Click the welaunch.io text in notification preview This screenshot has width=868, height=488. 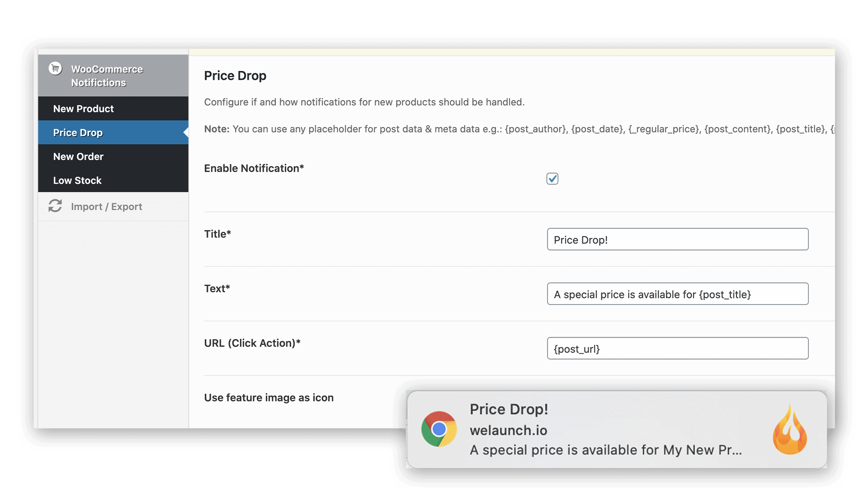point(509,430)
